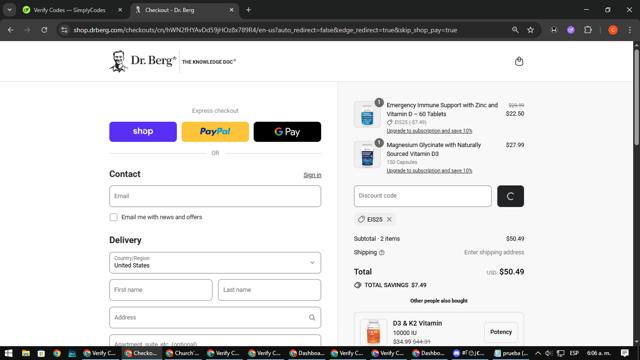Reload the checkout page
640x360 pixels.
tap(44, 30)
